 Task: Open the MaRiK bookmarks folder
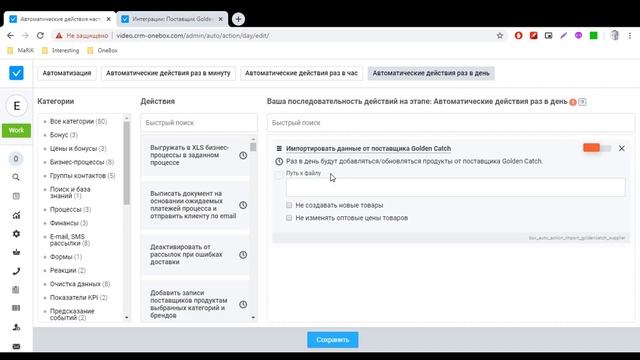tap(21, 51)
